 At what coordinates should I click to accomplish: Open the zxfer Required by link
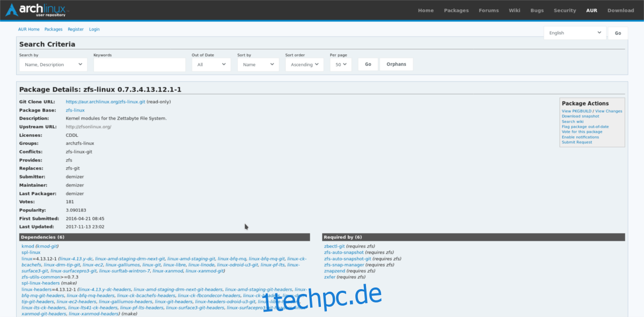pyautogui.click(x=330, y=277)
